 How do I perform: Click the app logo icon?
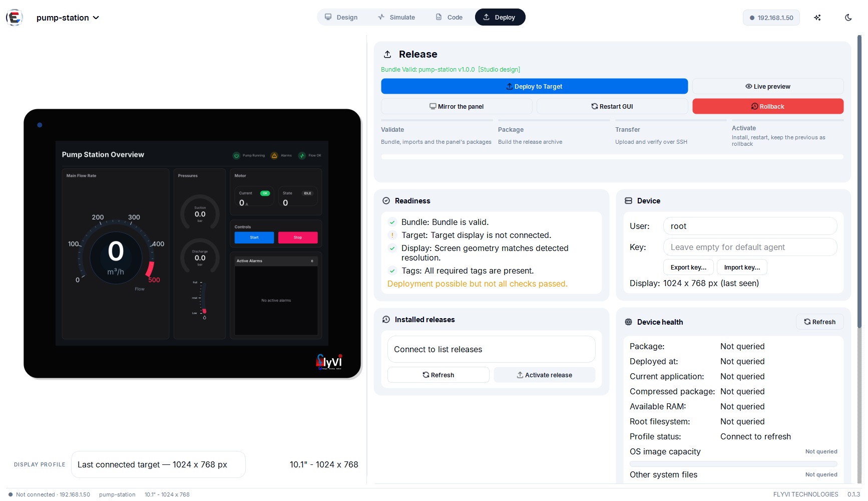click(15, 18)
